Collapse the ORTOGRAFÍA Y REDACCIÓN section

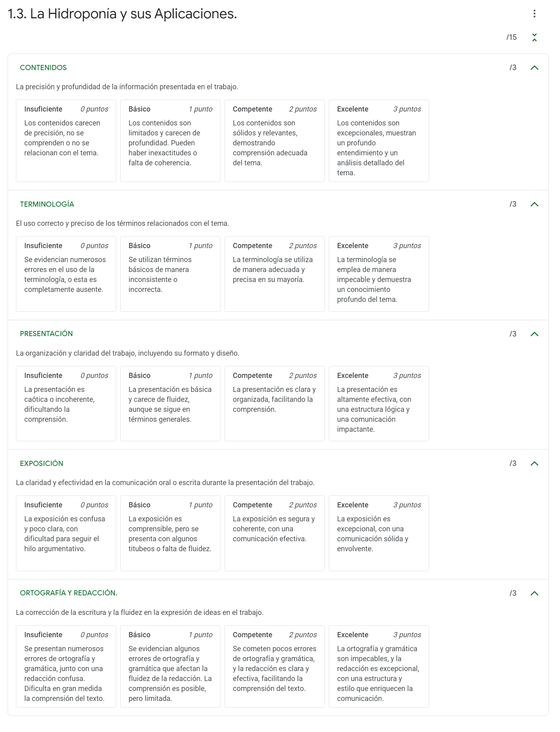pyautogui.click(x=535, y=593)
